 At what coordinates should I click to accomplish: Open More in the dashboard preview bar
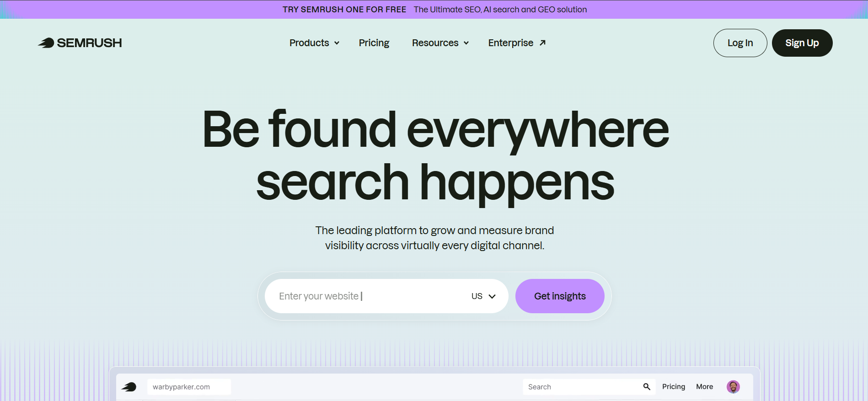(704, 387)
